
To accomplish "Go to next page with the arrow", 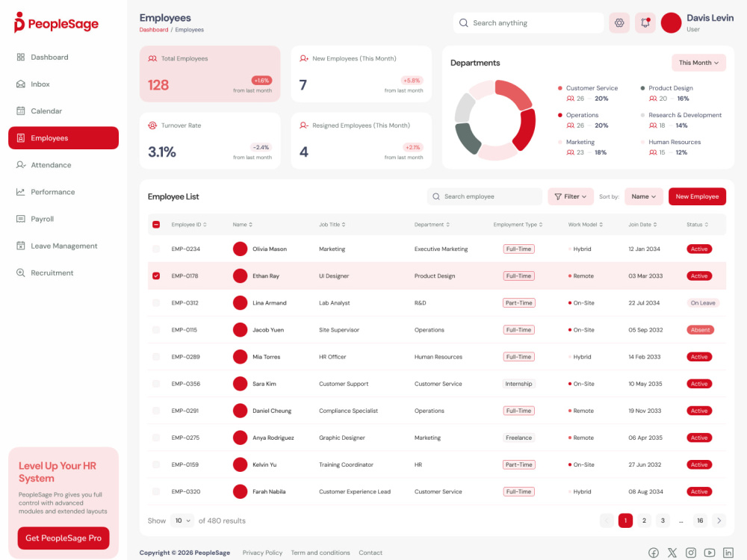I will click(x=719, y=520).
